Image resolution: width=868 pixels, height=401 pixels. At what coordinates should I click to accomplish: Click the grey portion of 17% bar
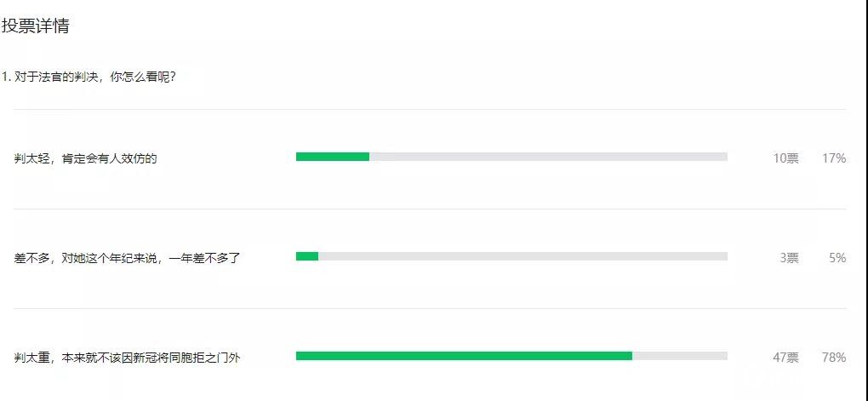pyautogui.click(x=548, y=157)
